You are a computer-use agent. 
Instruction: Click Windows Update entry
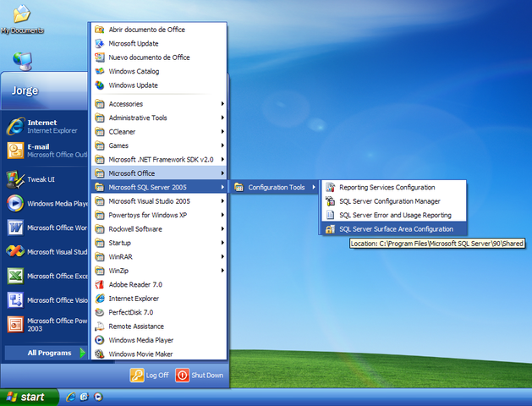159,85
